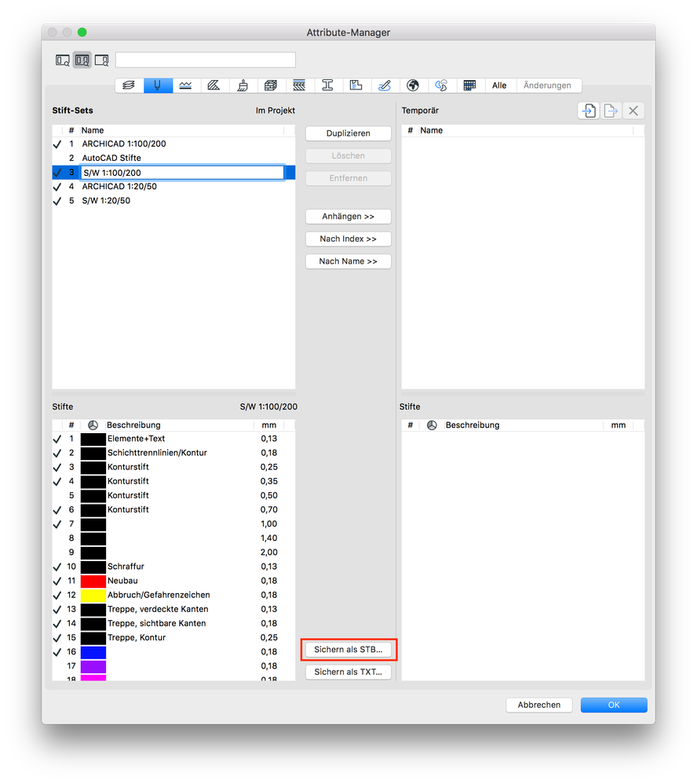This screenshot has width=697, height=784.
Task: Click black swatch of pen 1 Elemente+Text
Action: click(x=93, y=439)
